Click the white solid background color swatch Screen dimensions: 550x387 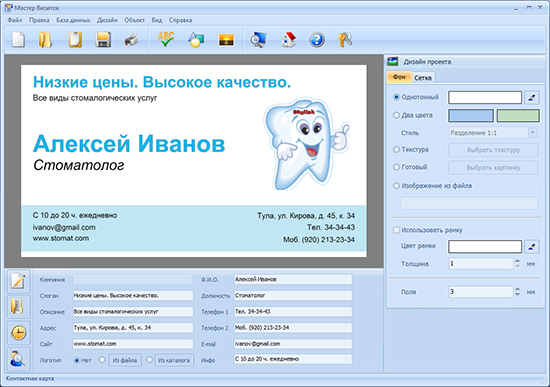(485, 98)
